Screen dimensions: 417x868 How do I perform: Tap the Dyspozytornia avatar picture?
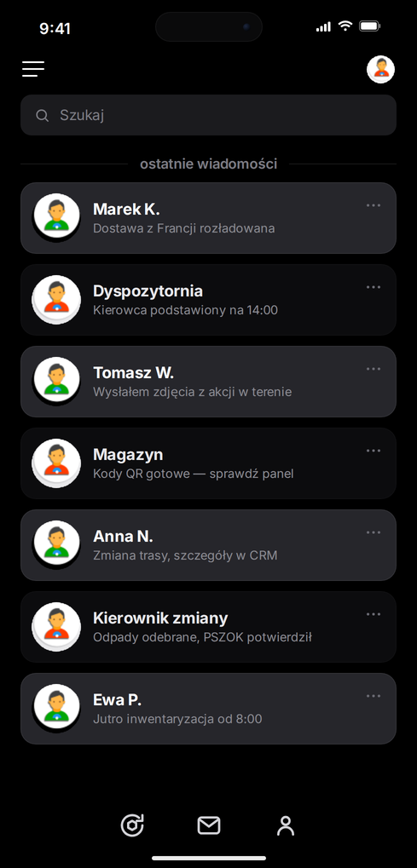56,299
